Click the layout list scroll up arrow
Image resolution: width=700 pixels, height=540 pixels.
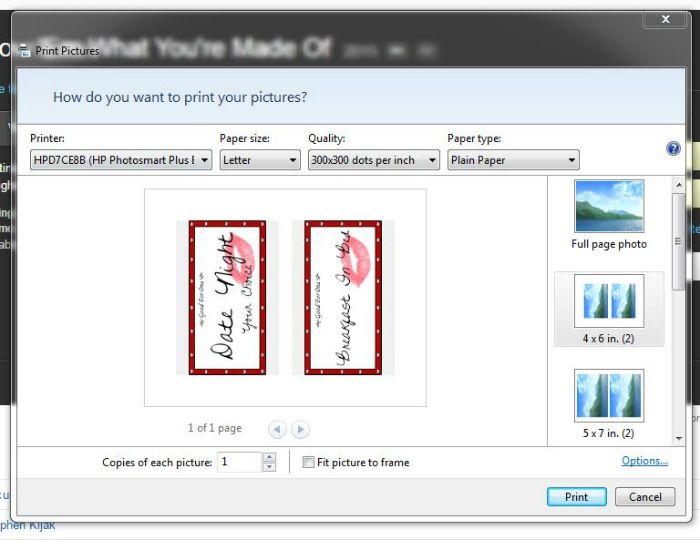coord(679,185)
